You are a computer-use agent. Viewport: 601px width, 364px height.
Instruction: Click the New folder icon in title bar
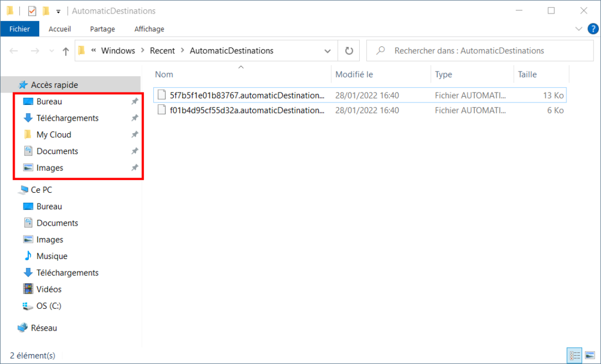point(46,11)
